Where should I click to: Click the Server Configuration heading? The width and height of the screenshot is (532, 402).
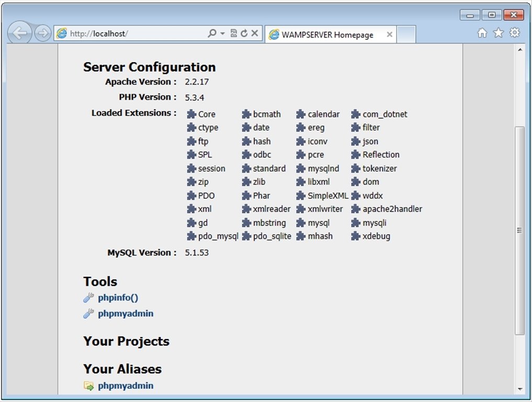point(150,67)
